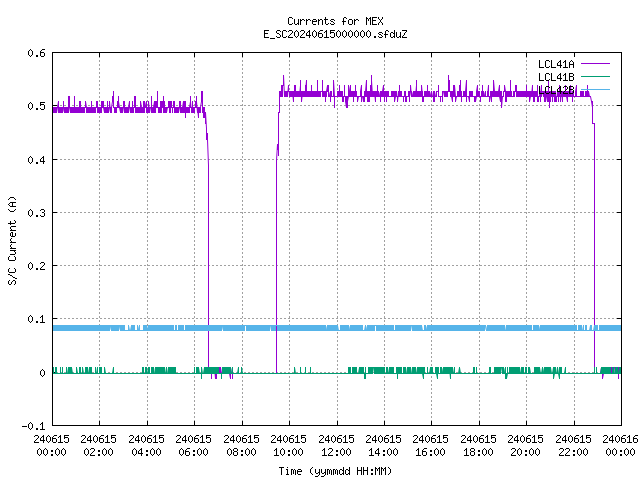Viewport: 640px width, 480px height.
Task: Click the x-axis tick 240615 02:00
Action: click(98, 445)
